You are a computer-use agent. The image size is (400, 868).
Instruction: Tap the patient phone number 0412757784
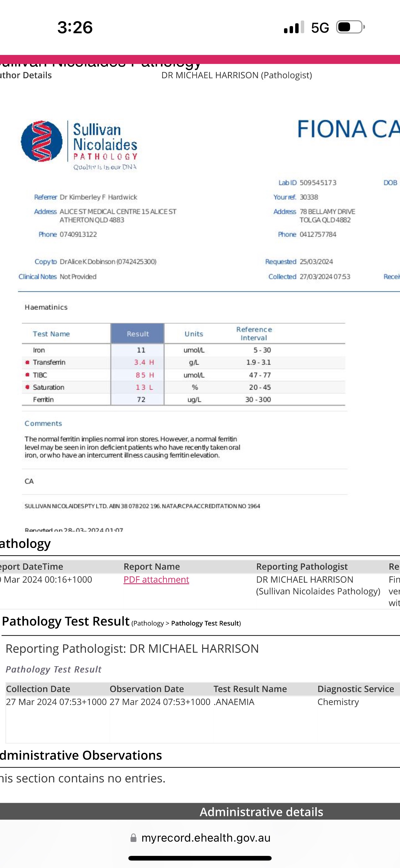click(318, 234)
